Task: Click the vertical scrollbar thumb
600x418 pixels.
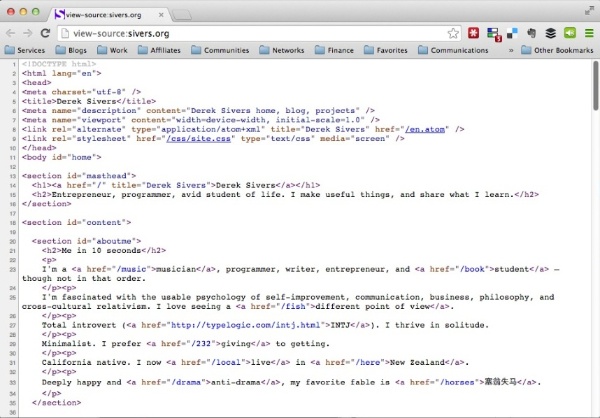Action: [596, 85]
